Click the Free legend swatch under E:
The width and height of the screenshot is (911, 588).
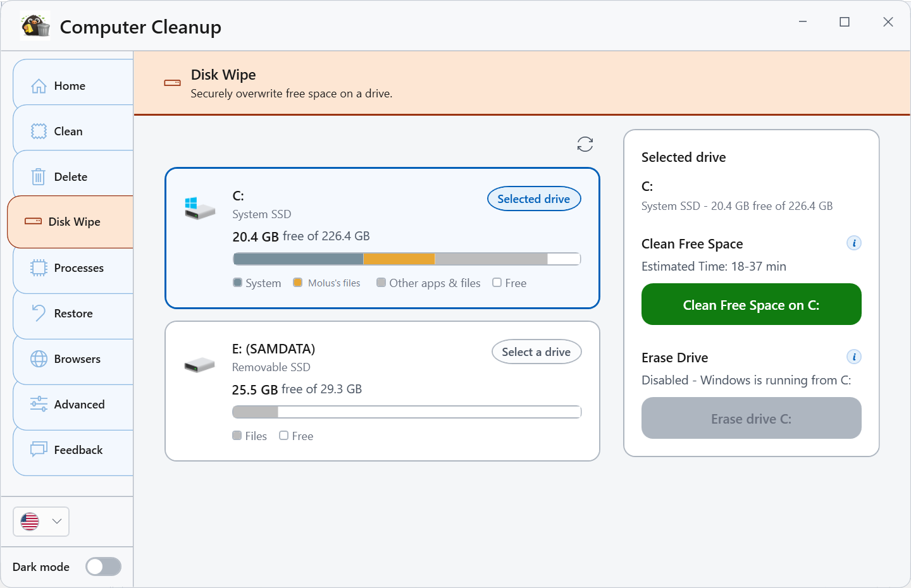click(x=284, y=436)
